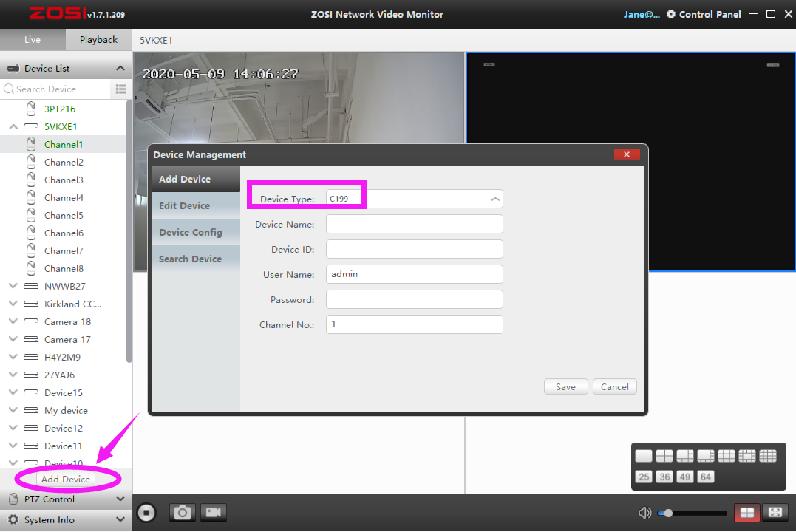Click the camera icon beside 3PT216
The height and width of the screenshot is (532, 796).
pos(32,109)
